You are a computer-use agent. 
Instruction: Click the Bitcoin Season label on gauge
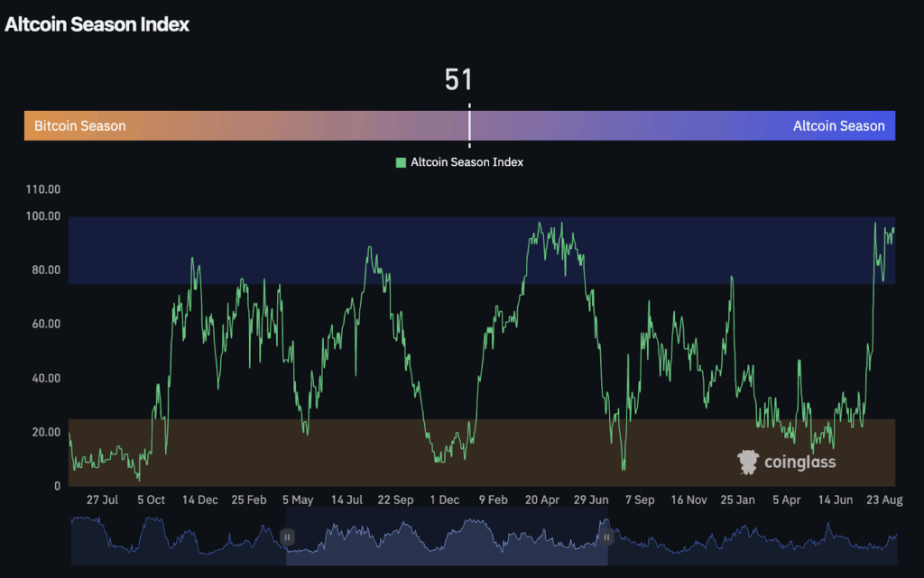tap(80, 126)
